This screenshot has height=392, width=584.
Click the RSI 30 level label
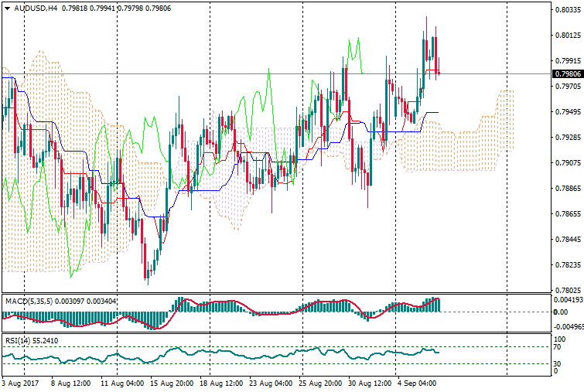click(x=558, y=363)
